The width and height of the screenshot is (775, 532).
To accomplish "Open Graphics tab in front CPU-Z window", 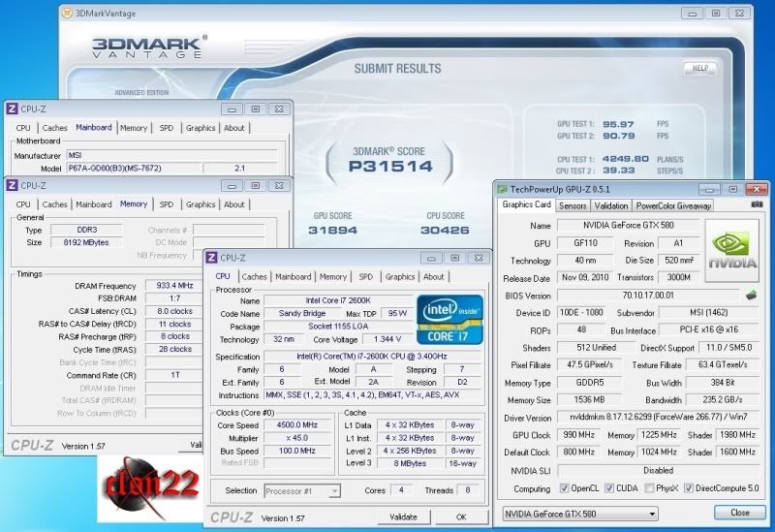I will 400,277.
